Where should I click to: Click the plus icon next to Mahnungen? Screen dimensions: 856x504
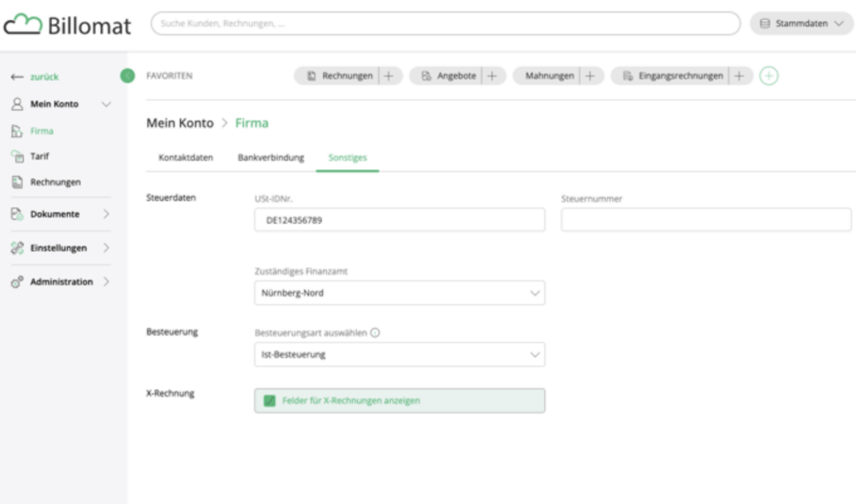point(590,76)
